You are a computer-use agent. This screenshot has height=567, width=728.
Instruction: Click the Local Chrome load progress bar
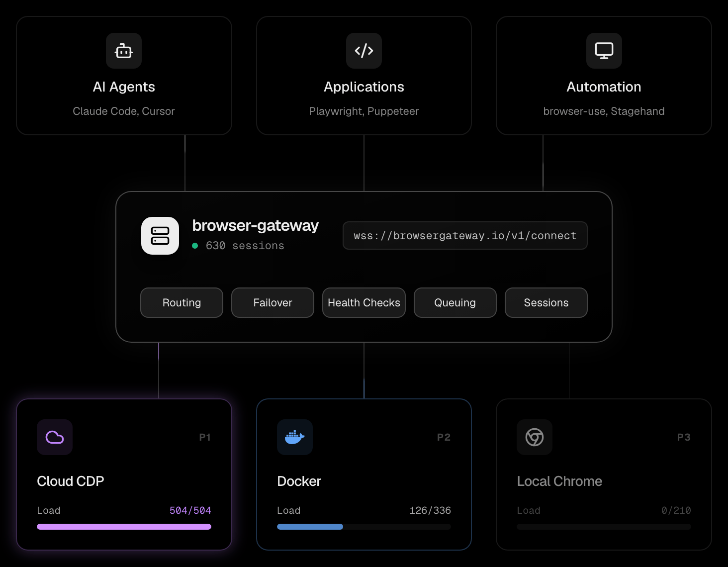coord(604,527)
